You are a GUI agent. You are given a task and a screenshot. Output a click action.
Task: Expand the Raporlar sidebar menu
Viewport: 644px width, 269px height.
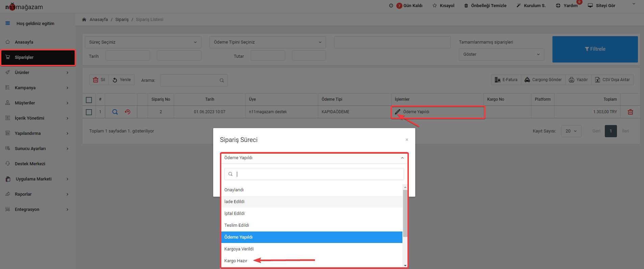[67, 194]
